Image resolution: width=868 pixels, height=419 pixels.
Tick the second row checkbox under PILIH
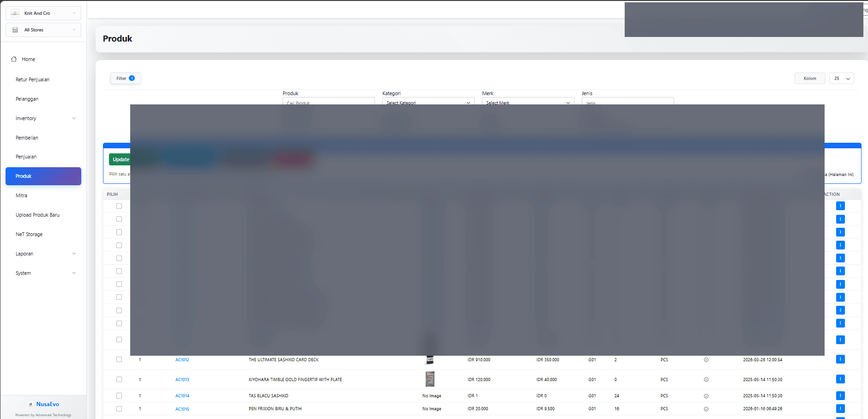[119, 219]
